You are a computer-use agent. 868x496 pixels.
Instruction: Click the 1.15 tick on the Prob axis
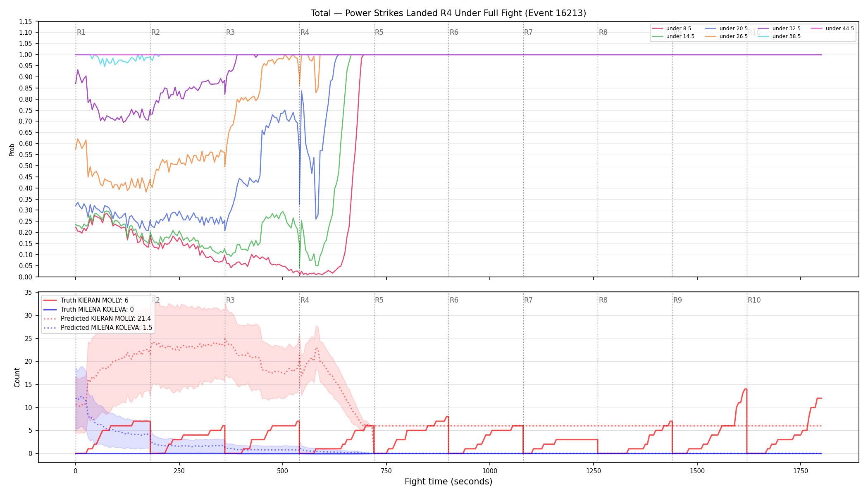point(26,21)
